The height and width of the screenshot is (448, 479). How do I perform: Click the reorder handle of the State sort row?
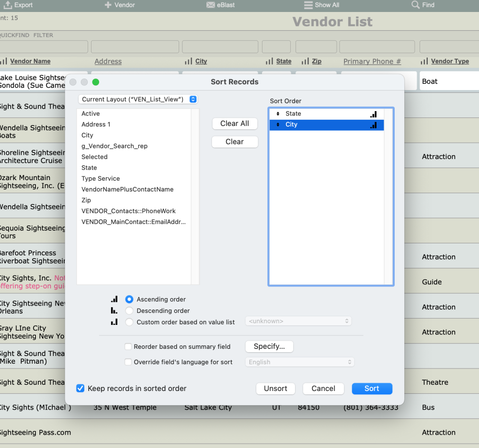point(278,114)
